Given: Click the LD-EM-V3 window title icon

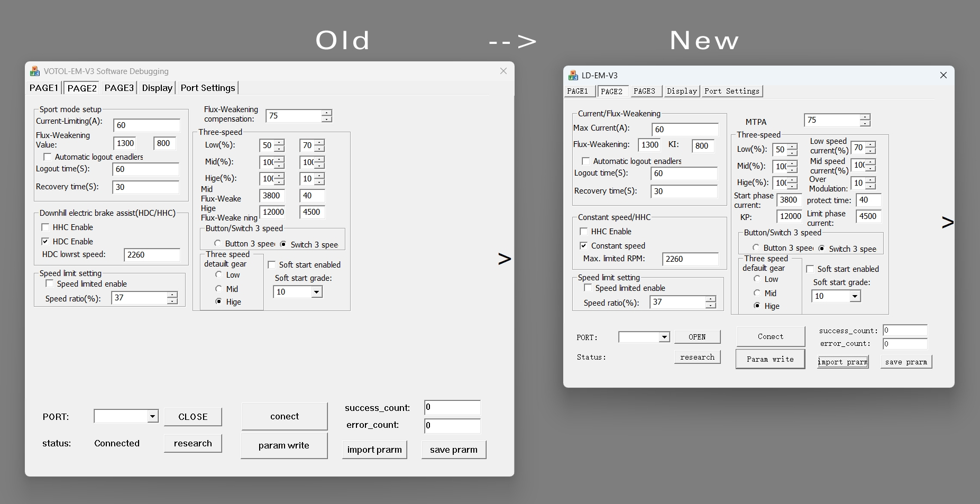Looking at the screenshot, I should point(573,75).
